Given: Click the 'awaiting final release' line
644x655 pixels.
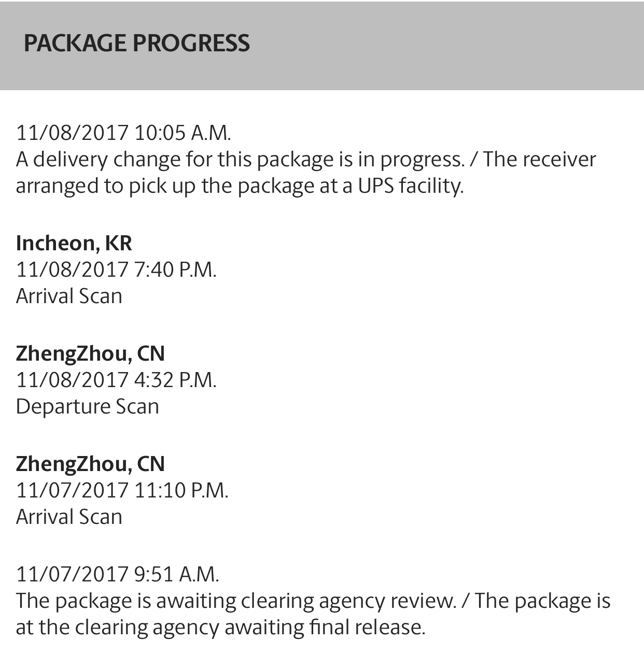Looking at the screenshot, I should pos(220,627).
